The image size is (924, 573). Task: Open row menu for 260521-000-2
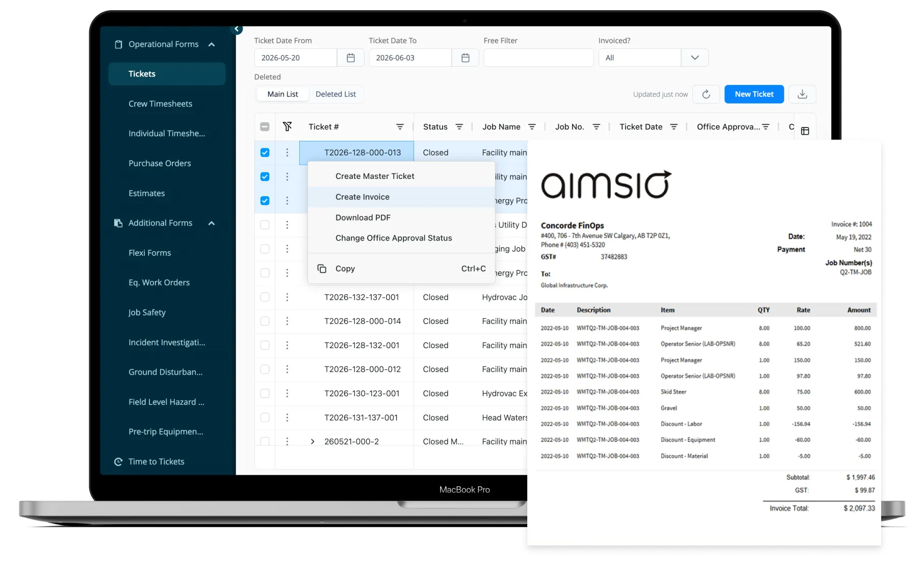point(287,441)
